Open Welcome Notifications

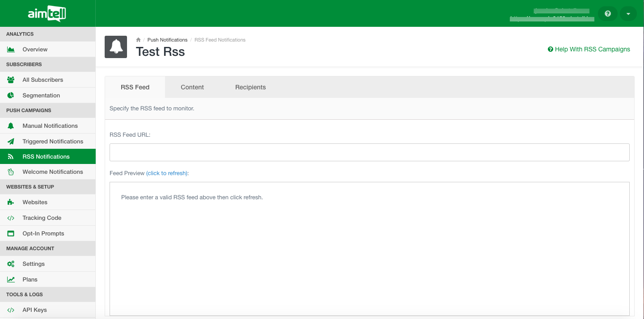[x=53, y=172]
